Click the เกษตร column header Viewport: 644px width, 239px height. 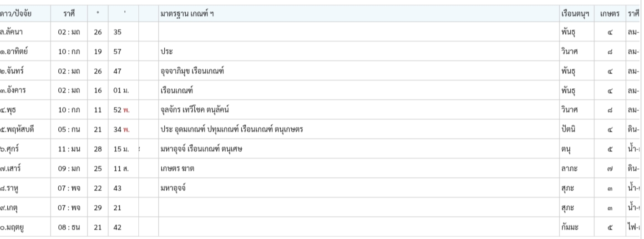(x=610, y=14)
